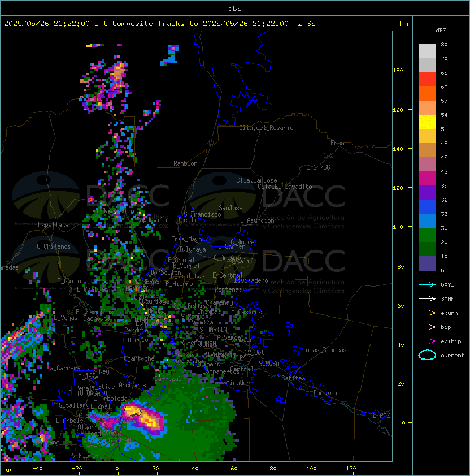This screenshot has width=470, height=476.
Task: Click the Encon place label on map
Action: click(339, 143)
